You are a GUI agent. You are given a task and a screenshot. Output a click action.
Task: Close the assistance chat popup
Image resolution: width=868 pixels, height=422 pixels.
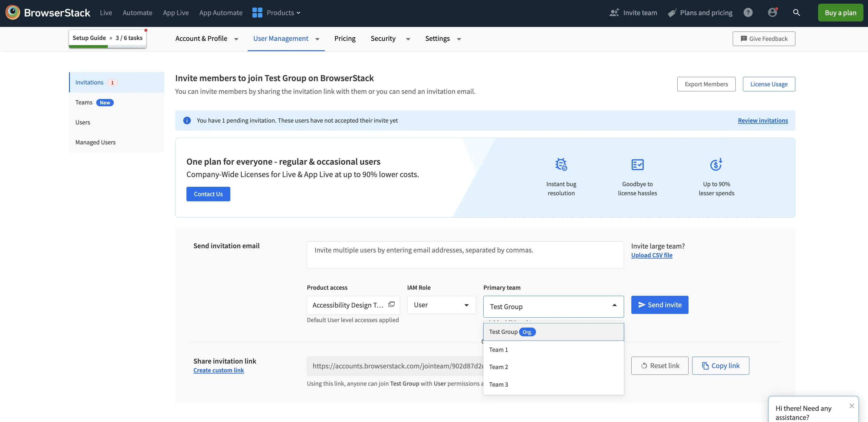(851, 406)
